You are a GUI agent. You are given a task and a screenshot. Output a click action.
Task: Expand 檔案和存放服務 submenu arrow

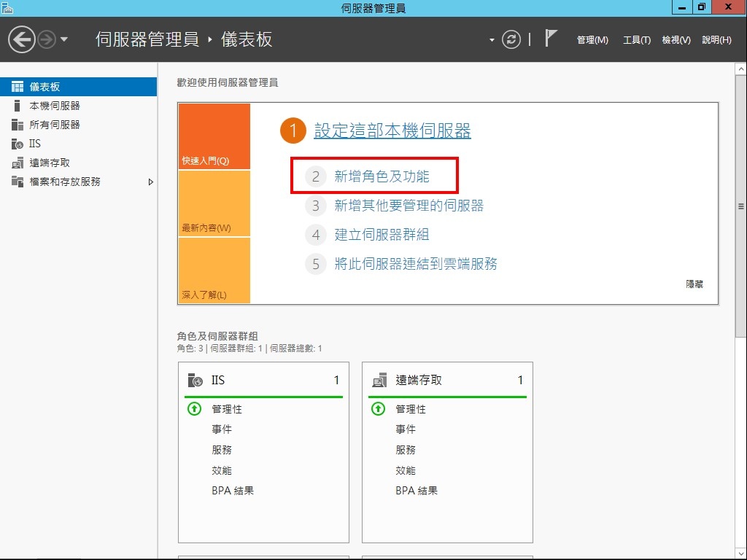150,182
